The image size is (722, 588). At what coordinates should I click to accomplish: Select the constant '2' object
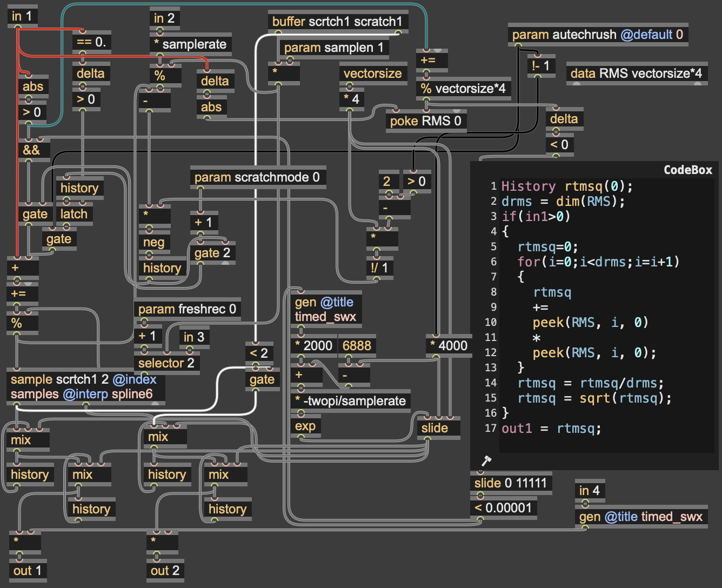tap(389, 182)
